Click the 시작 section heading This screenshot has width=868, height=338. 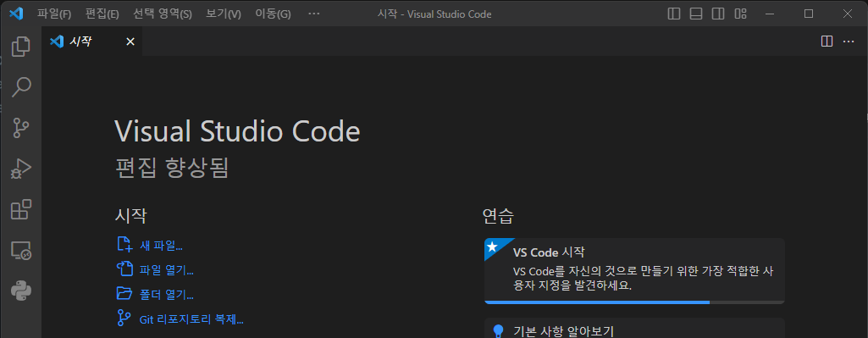(130, 215)
